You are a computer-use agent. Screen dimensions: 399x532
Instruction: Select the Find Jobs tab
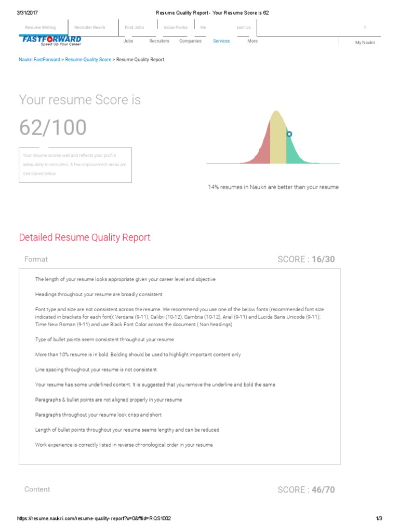[x=134, y=28]
